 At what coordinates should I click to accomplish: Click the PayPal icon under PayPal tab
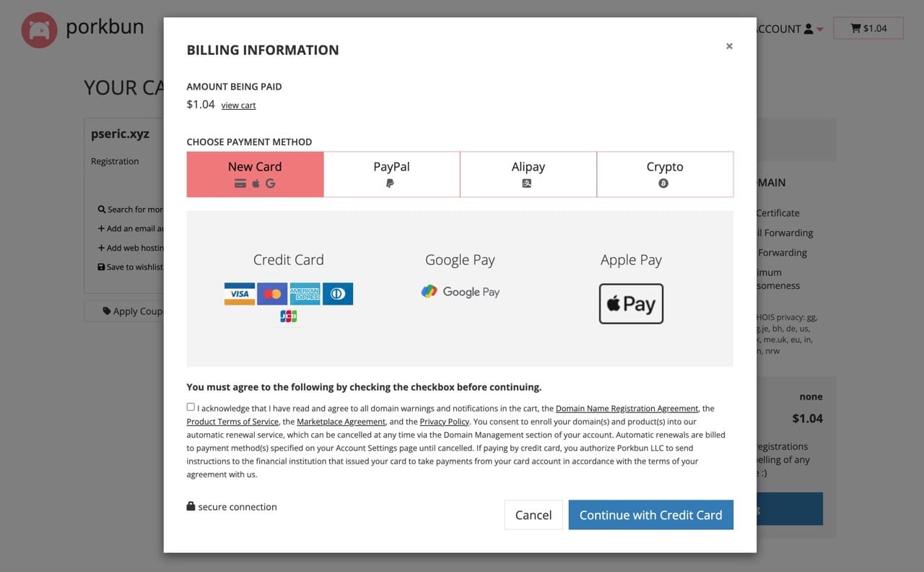(391, 184)
